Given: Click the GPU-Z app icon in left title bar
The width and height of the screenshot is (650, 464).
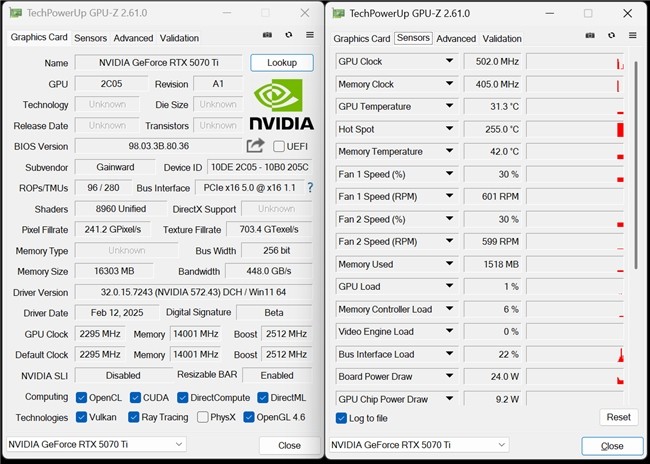Looking at the screenshot, I should pyautogui.click(x=15, y=13).
